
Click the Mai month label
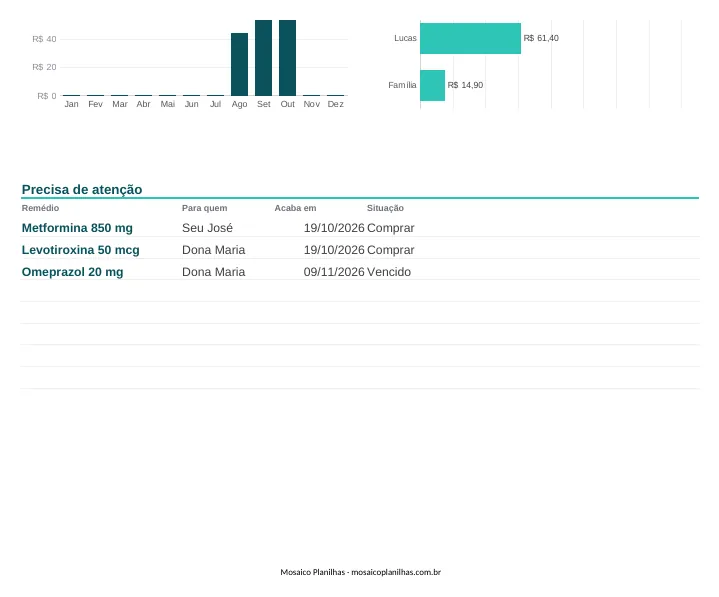point(167,104)
